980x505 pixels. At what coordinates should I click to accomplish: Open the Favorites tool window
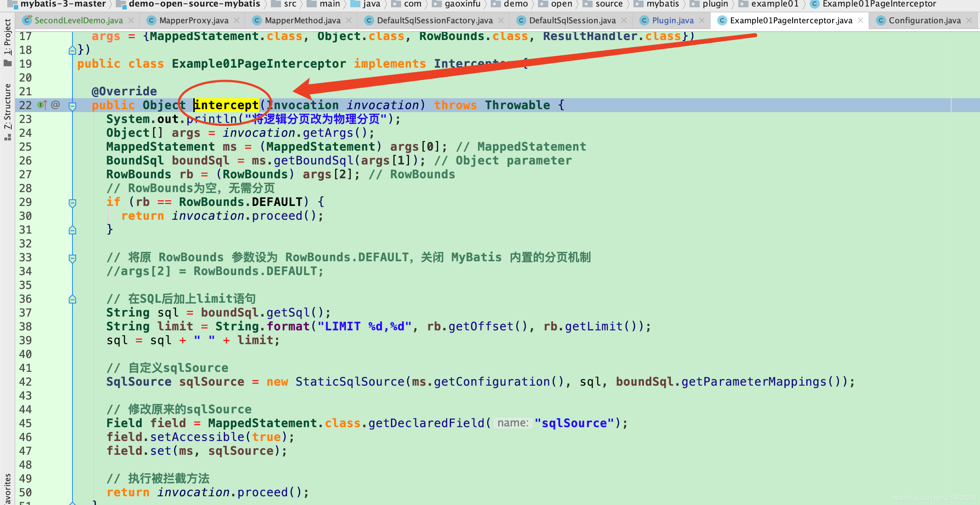pyautogui.click(x=8, y=489)
